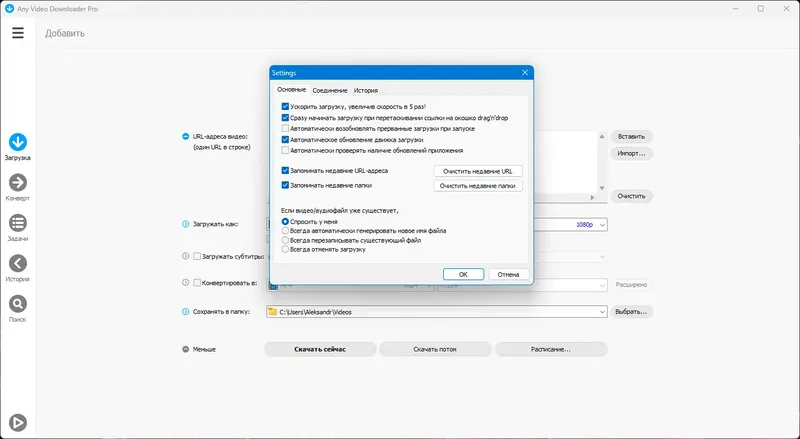The image size is (800, 439).
Task: Switch to Соединение tab
Action: 330,90
